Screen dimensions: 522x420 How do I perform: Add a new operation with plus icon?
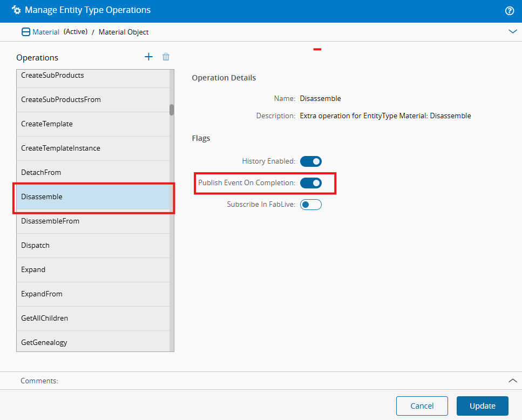click(148, 57)
